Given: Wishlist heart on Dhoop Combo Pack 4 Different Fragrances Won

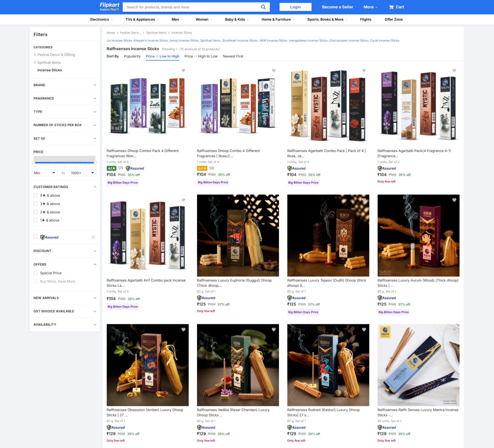Looking at the screenshot, I should (x=183, y=70).
